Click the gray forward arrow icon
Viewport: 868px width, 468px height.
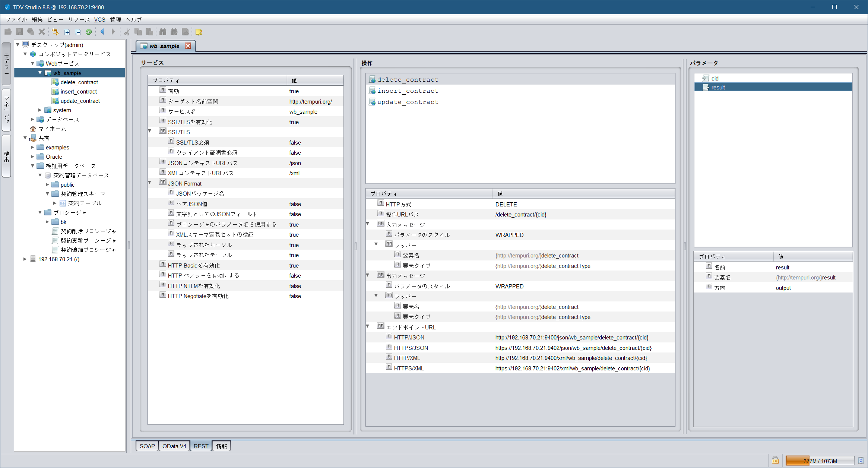113,32
